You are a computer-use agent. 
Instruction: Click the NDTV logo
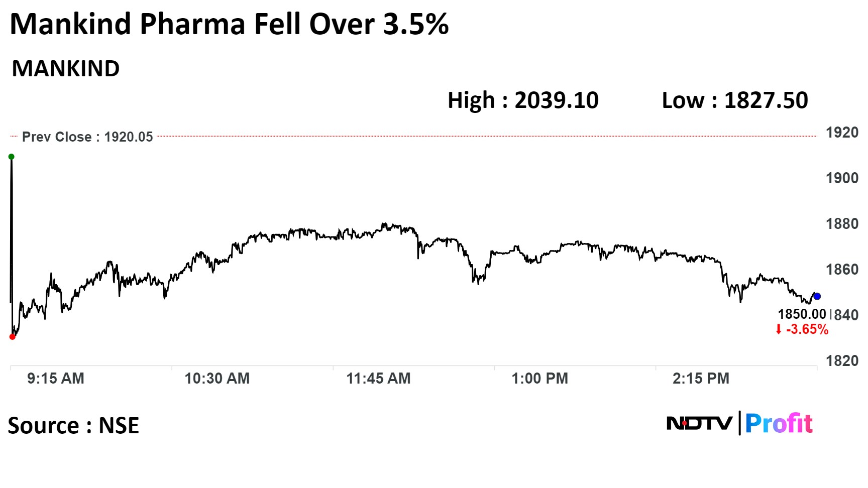pos(699,423)
